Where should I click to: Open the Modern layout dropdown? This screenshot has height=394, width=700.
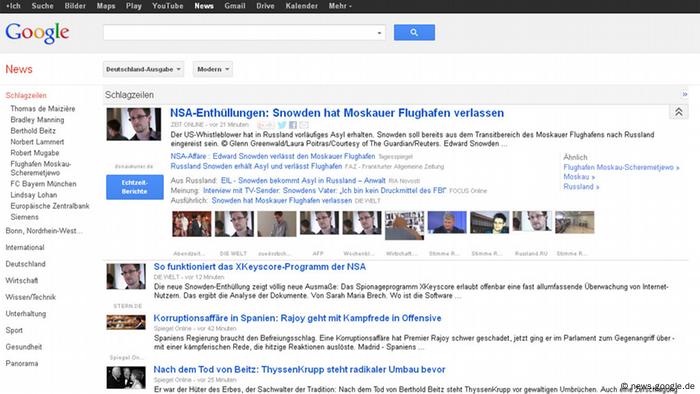[213, 69]
